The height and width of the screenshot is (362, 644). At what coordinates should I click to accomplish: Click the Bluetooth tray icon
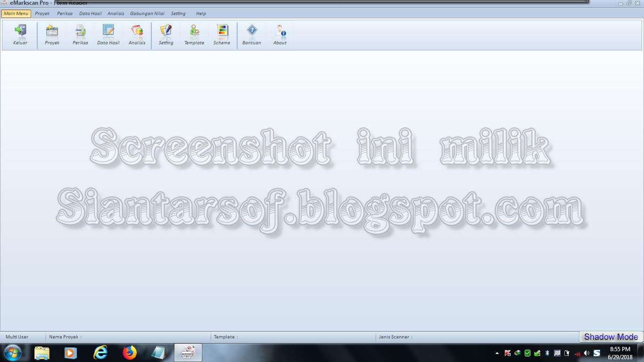click(547, 353)
